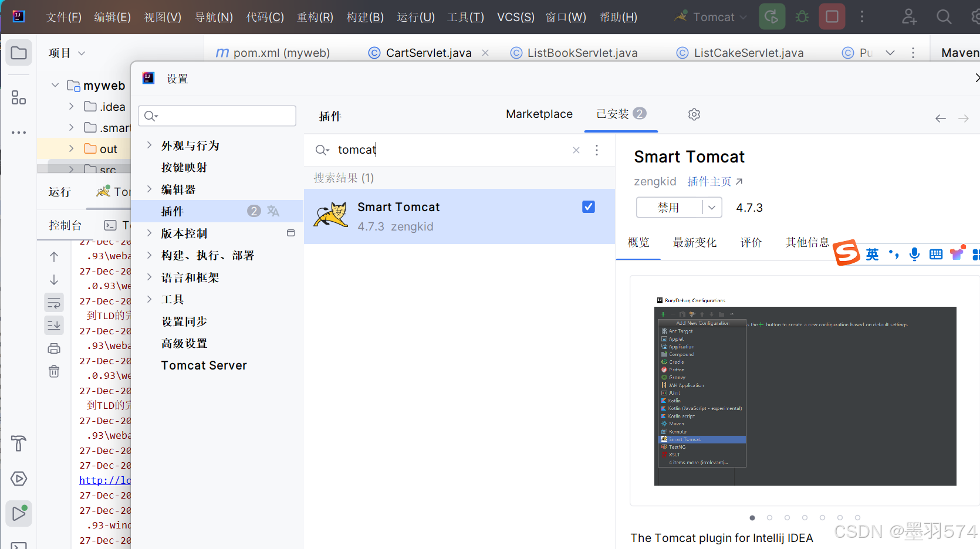Click the scroll up arrow in the Run console
The height and width of the screenshot is (549, 980).
click(54, 257)
